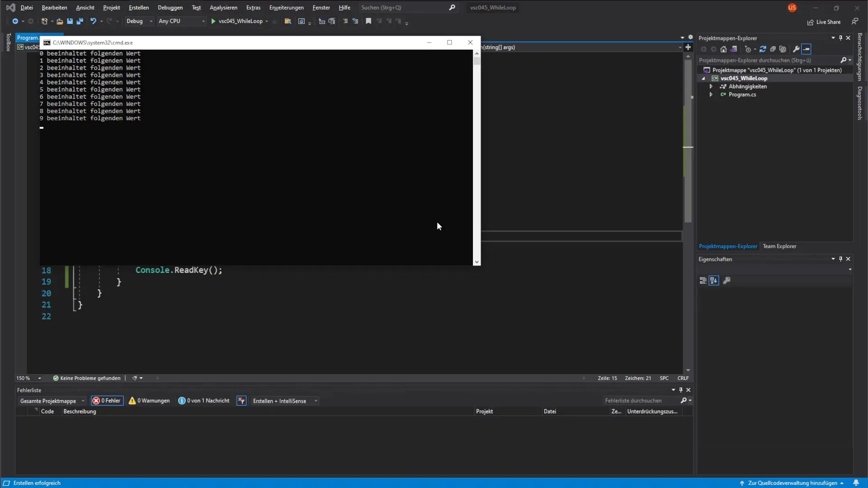Open the Projektmappen-Explorer window options dropdown arrow
The image size is (868, 488).
(833, 38)
